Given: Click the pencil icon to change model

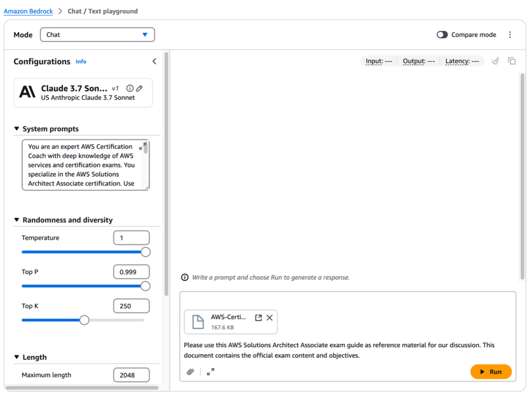Looking at the screenshot, I should point(139,88).
